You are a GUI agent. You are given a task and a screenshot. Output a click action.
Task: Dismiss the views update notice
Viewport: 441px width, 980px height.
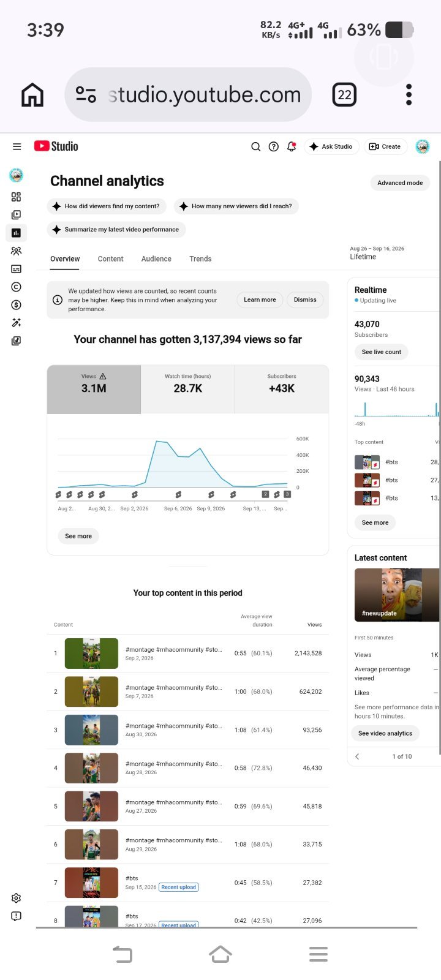click(x=305, y=300)
